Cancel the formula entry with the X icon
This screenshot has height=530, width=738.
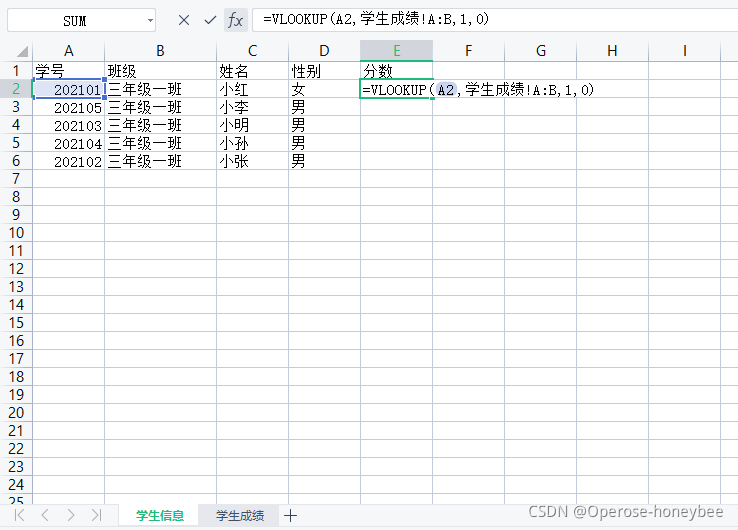184,20
